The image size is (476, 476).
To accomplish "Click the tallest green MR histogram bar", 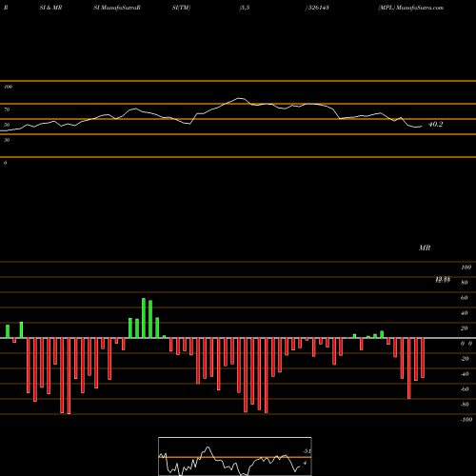I will [144, 318].
